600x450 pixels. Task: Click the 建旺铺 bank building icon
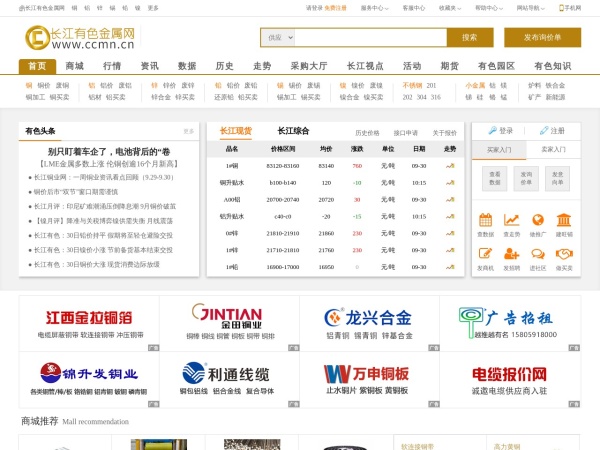point(564,220)
